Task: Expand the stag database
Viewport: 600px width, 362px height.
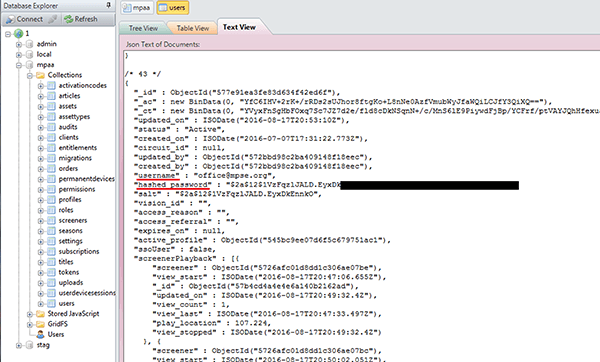Action: (x=18, y=345)
